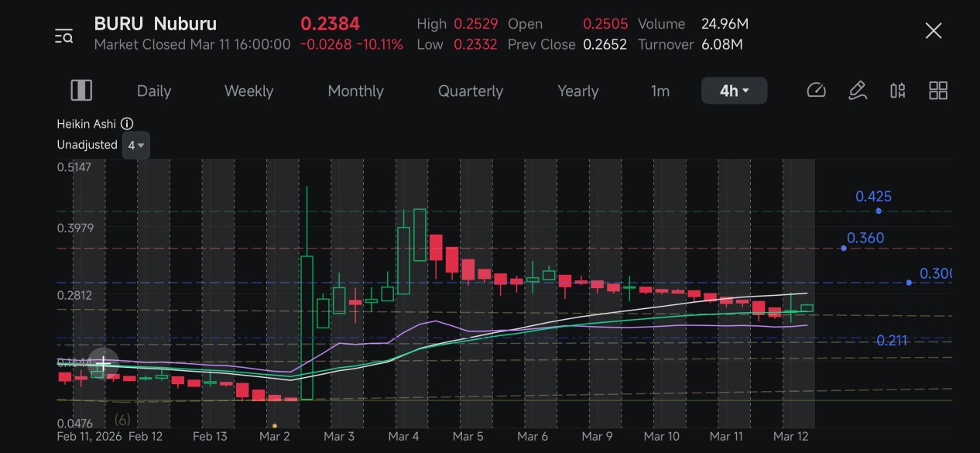The width and height of the screenshot is (980, 453).
Task: Open the Unadjusted 4 dropdown
Action: pyautogui.click(x=136, y=145)
